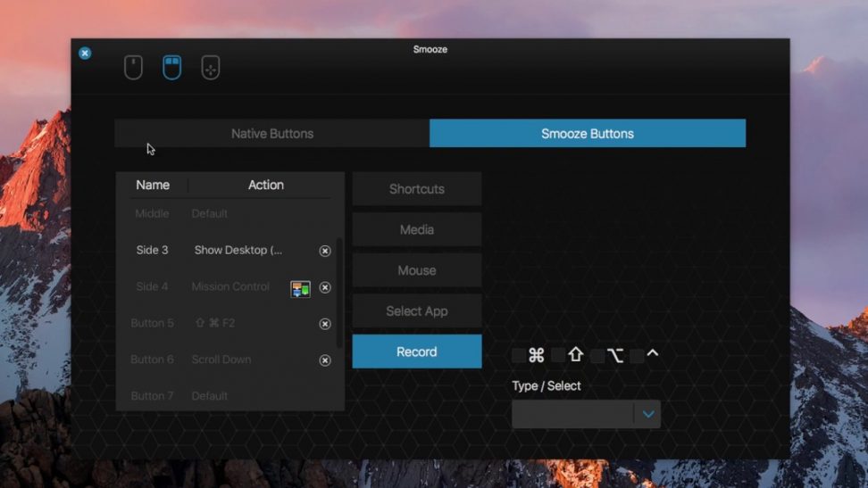Image resolution: width=868 pixels, height=488 pixels.
Task: Click the Type / Select input field
Action: tap(572, 414)
